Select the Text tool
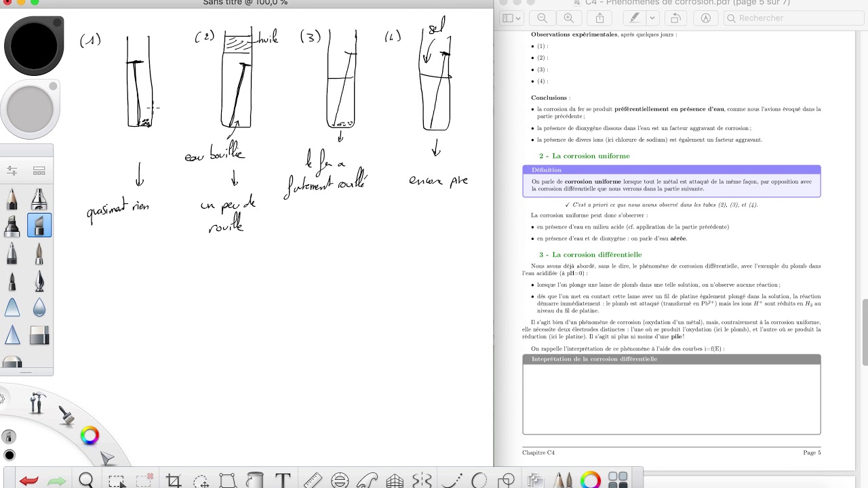Image resolution: width=868 pixels, height=488 pixels. click(x=283, y=480)
